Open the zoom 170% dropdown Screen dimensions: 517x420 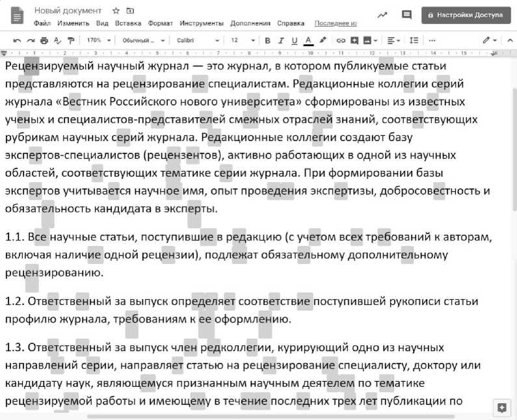point(98,40)
